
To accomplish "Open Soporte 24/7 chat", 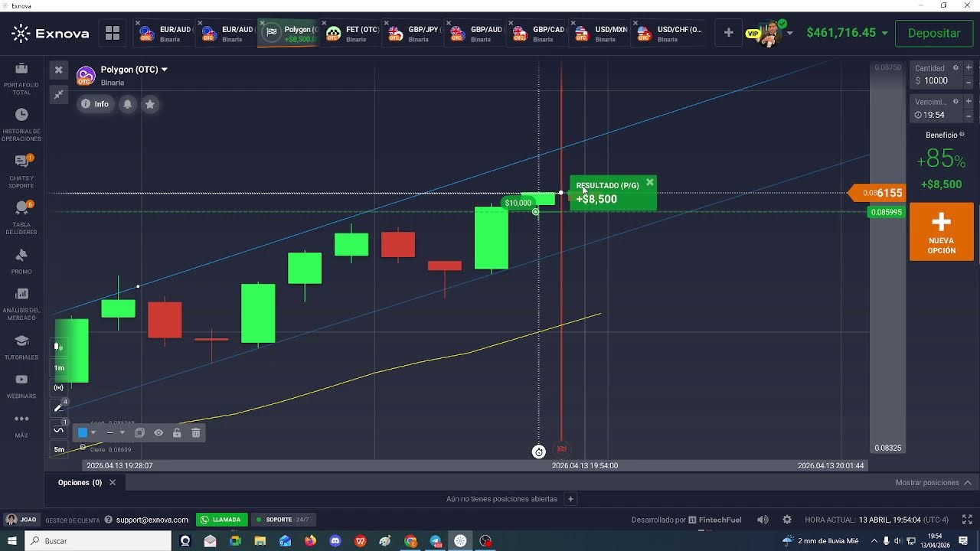I will [x=283, y=520].
